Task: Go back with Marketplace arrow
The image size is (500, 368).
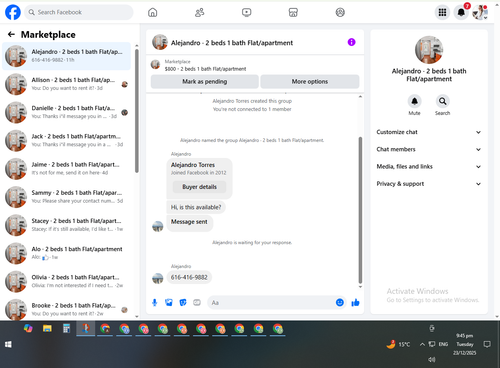Action: coord(11,34)
